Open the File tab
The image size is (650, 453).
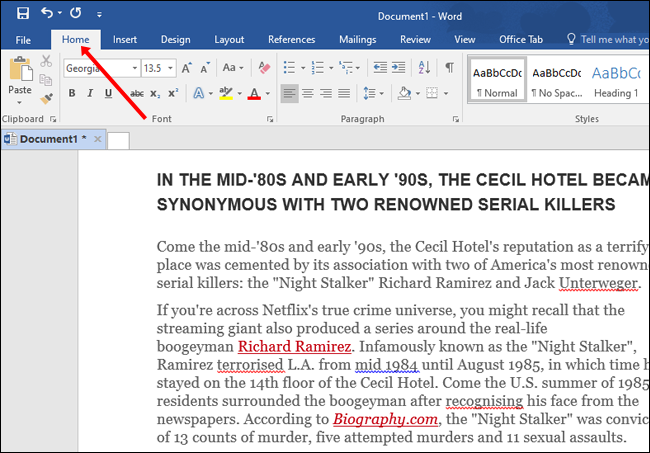click(x=23, y=40)
